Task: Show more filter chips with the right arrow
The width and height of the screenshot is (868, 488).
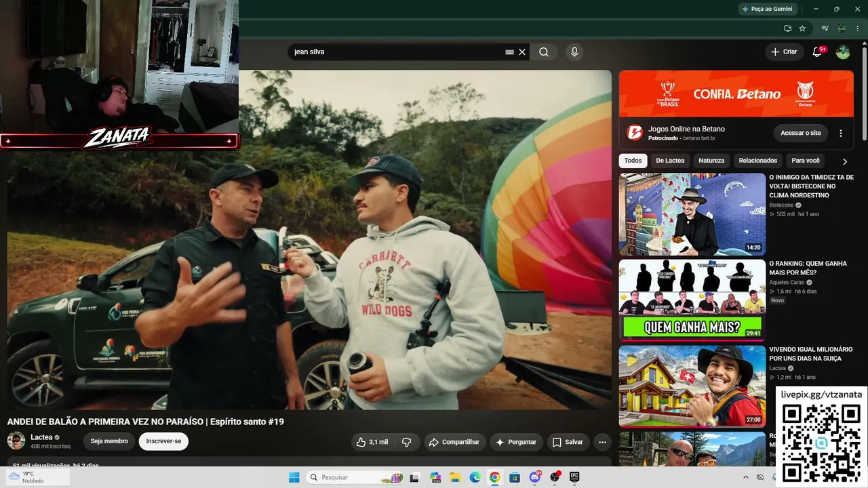Action: 845,161
